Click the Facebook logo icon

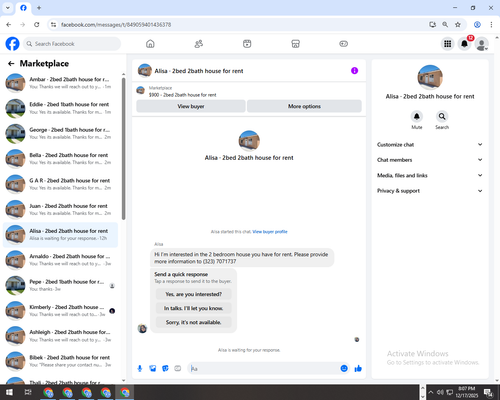coord(13,44)
